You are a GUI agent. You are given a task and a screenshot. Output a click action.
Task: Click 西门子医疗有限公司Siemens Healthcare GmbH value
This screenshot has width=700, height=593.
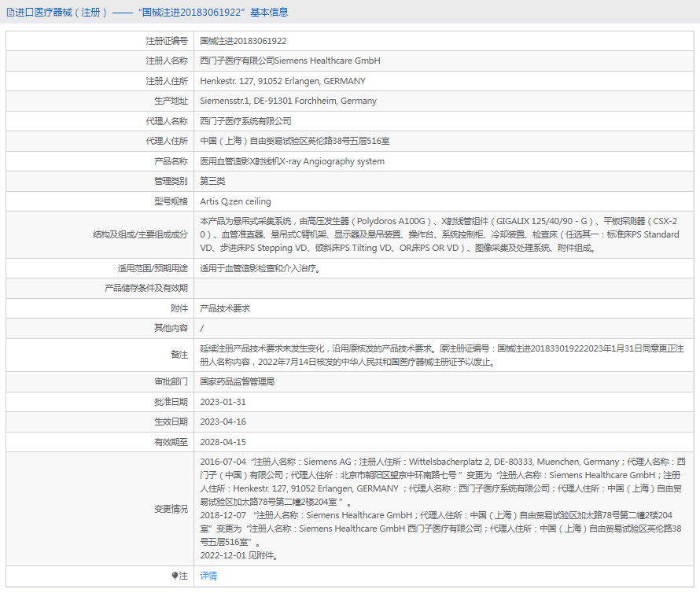click(290, 61)
